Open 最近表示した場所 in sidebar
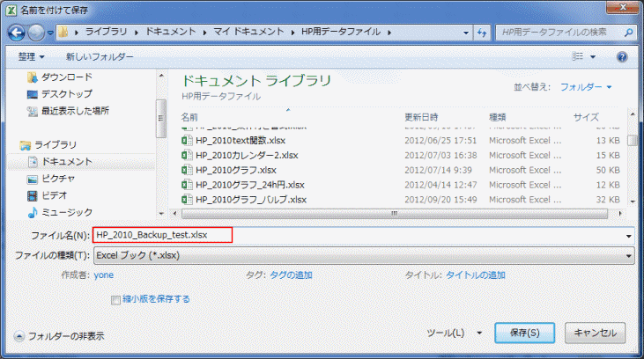This screenshot has height=359, width=644. tap(68, 111)
